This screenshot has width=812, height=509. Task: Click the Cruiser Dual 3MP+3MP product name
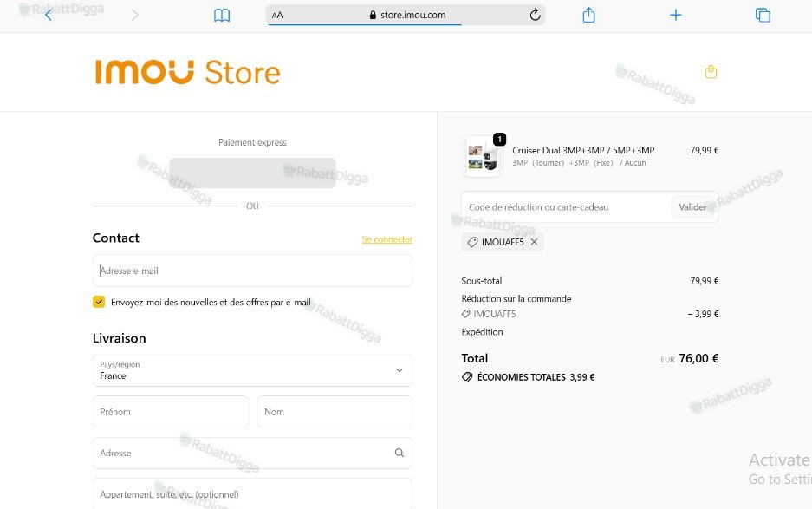583,150
